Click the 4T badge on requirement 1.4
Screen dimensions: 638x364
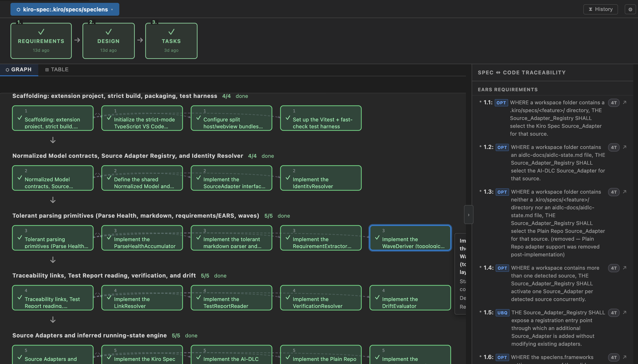click(x=614, y=268)
